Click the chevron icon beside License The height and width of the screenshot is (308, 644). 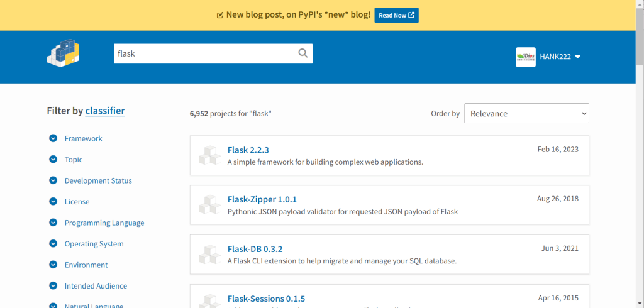pos(53,202)
